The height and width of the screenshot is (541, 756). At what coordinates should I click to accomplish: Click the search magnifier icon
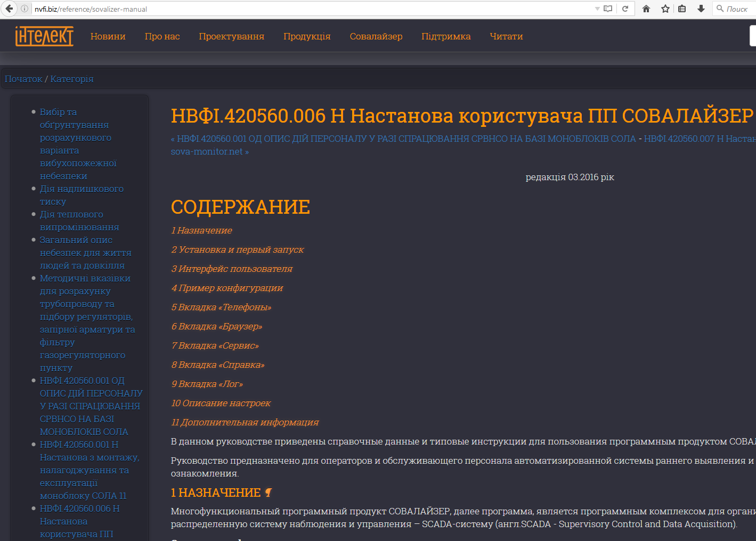click(720, 9)
